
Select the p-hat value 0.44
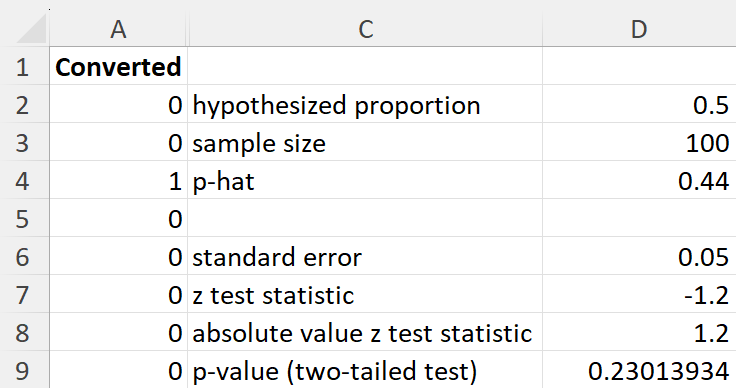(639, 180)
